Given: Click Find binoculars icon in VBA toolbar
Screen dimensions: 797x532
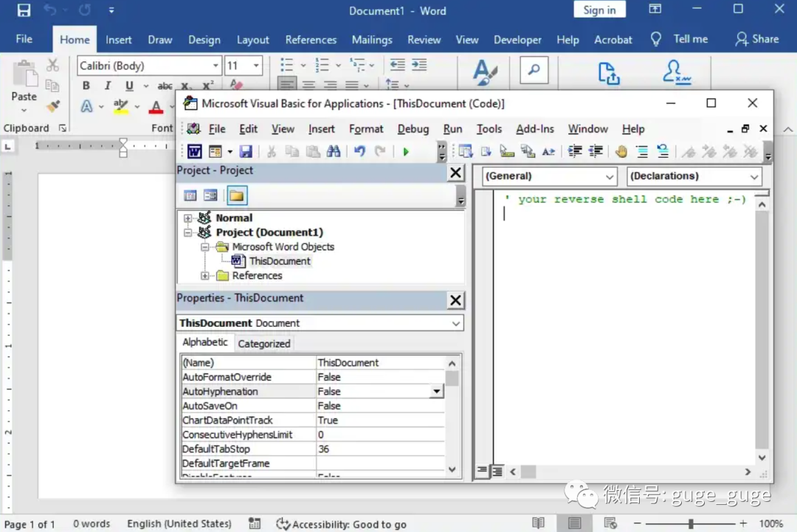Looking at the screenshot, I should coord(334,151).
